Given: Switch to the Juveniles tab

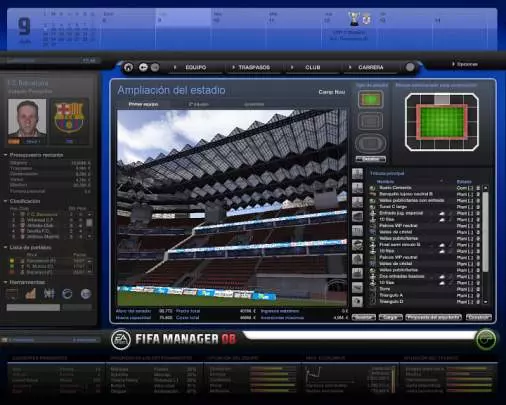Looking at the screenshot, I should click(x=254, y=104).
